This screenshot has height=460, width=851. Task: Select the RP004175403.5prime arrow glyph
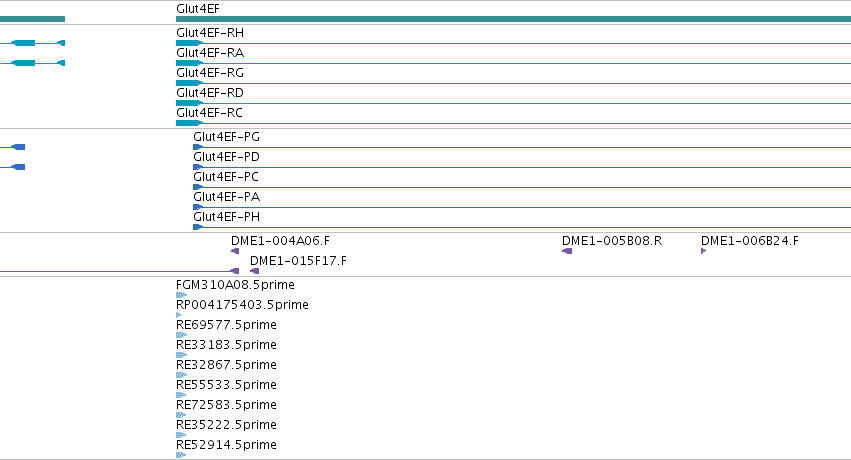pos(179,315)
